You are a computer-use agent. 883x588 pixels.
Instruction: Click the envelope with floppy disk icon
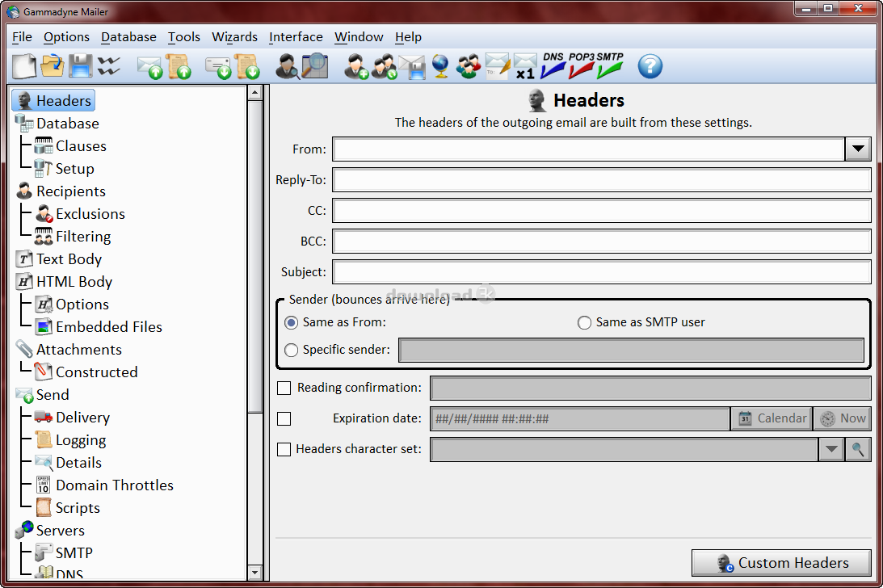[x=413, y=66]
